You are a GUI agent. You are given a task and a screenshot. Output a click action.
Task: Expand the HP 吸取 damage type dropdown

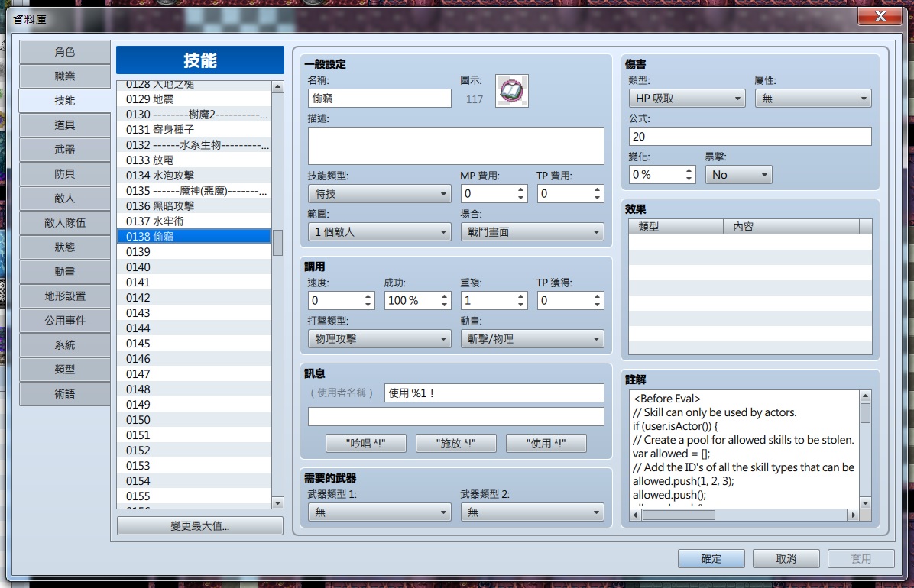pyautogui.click(x=687, y=99)
